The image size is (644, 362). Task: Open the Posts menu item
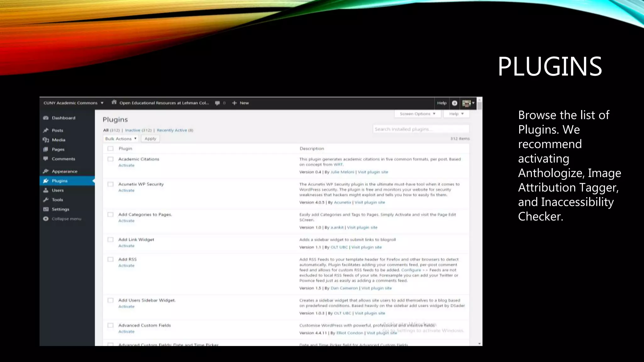point(58,130)
